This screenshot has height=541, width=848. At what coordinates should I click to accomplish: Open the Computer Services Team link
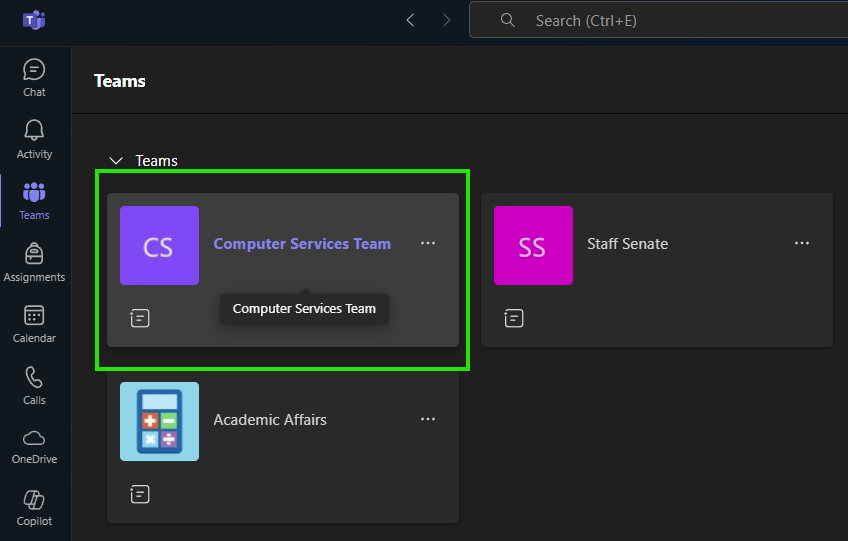coord(302,244)
